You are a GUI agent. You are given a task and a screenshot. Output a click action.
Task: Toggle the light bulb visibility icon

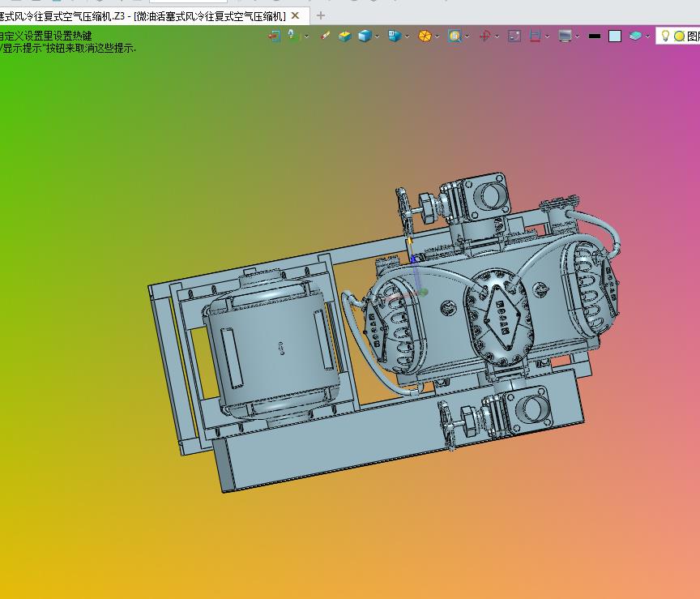pyautogui.click(x=665, y=36)
